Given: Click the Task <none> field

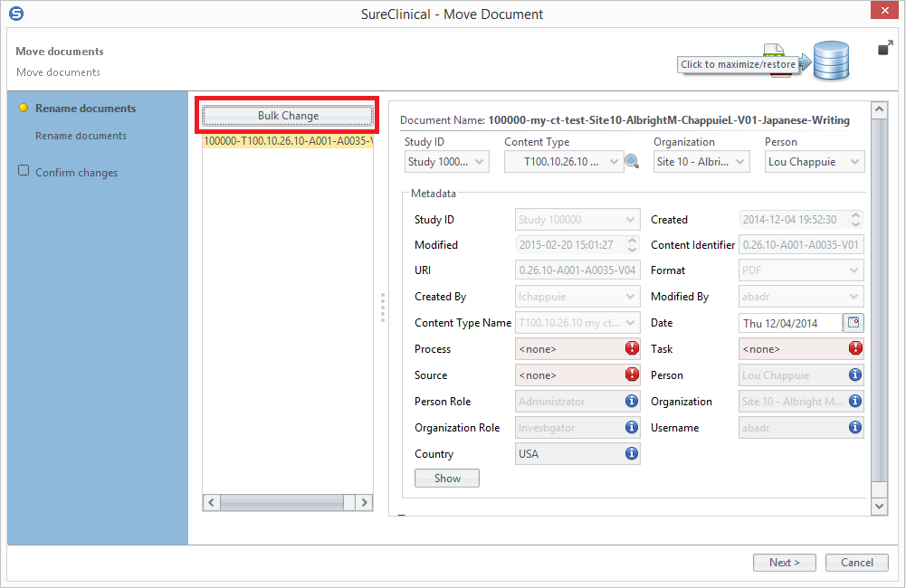Looking at the screenshot, I should click(x=801, y=349).
